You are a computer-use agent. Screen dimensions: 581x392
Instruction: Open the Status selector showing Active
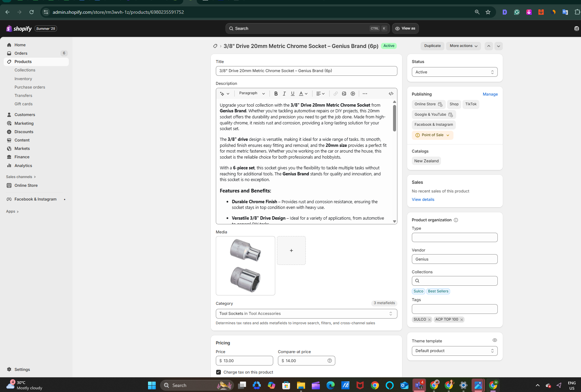454,72
